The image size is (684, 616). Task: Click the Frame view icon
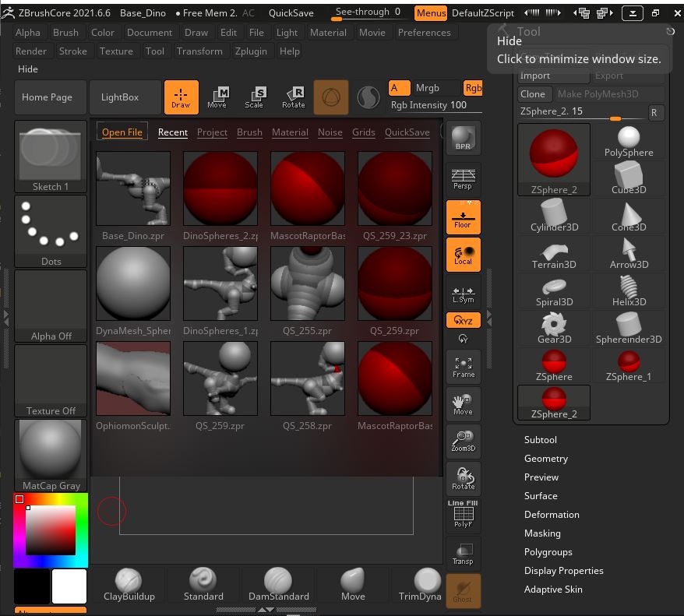463,367
